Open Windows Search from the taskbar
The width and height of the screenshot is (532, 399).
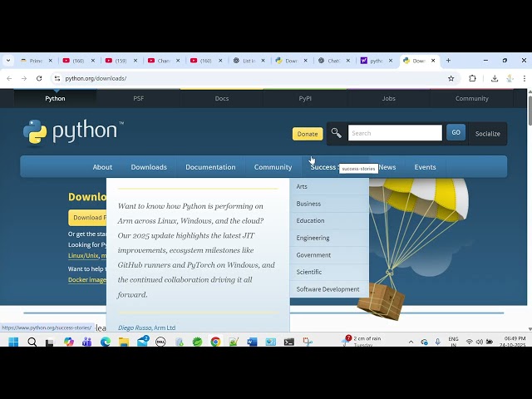coord(32,342)
